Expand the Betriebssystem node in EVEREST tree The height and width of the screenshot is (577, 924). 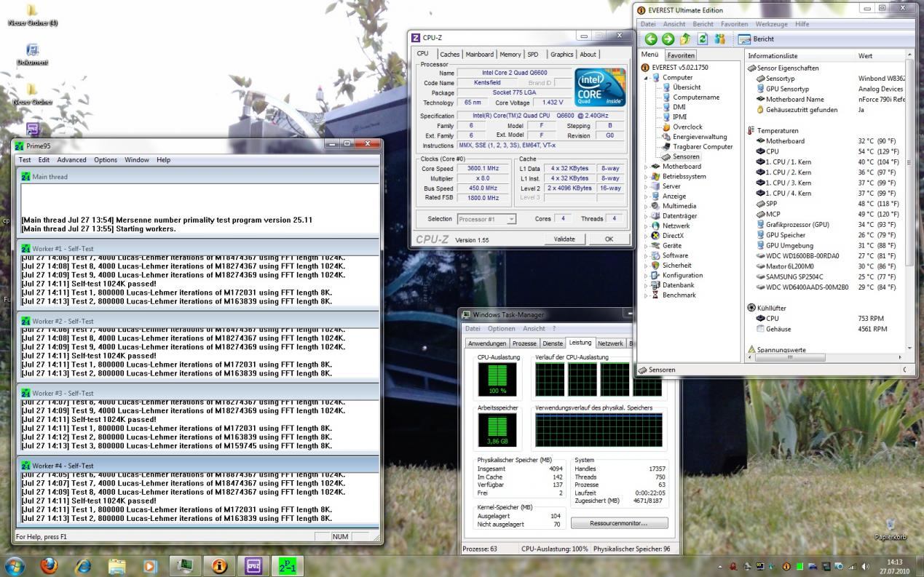coord(646,176)
